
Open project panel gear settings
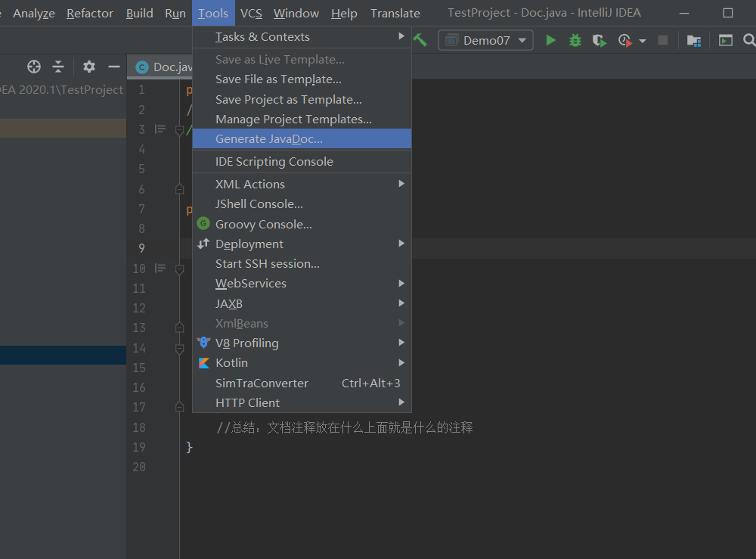click(x=88, y=67)
